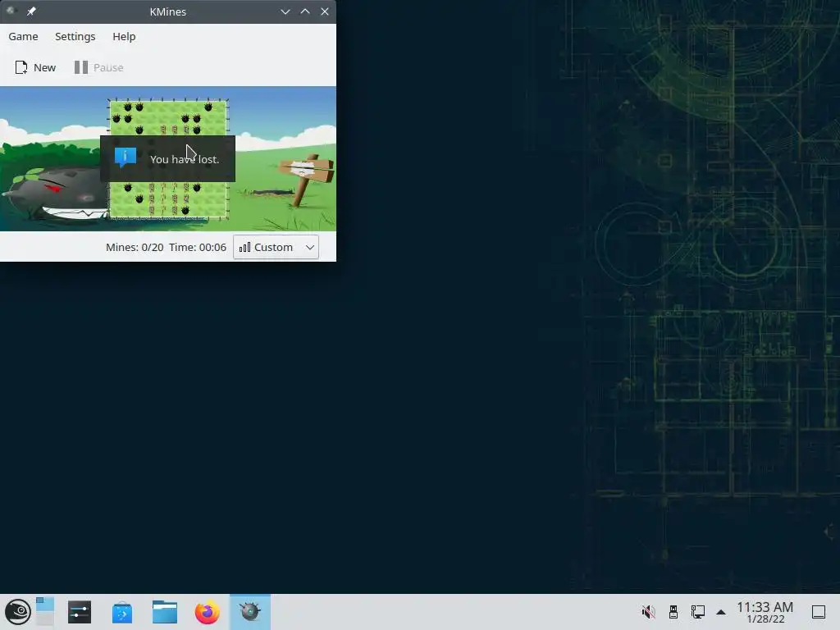Screen dimensions: 840x630
Task: Open the Game menu
Action: click(x=23, y=36)
